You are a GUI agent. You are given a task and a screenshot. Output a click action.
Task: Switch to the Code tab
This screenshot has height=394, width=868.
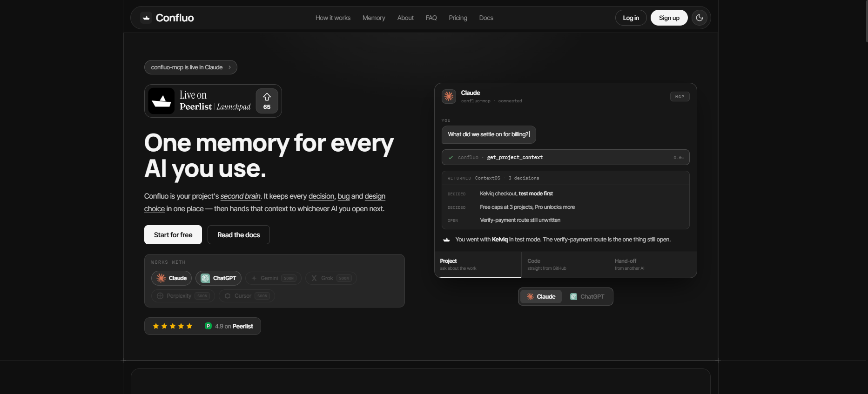[x=565, y=264]
